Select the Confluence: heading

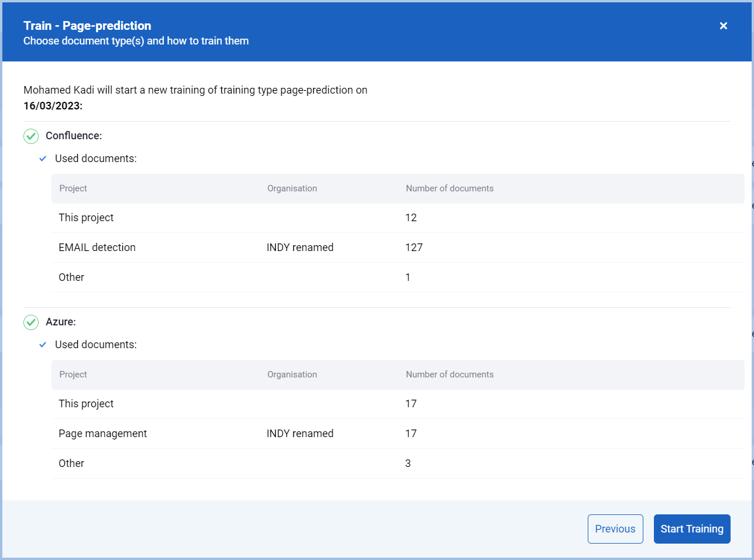coord(74,136)
